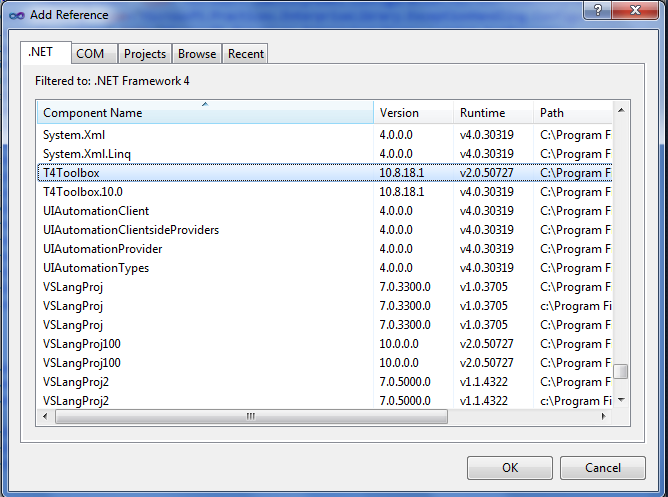Click the Help question mark icon
This screenshot has height=497, width=668.
pos(597,10)
